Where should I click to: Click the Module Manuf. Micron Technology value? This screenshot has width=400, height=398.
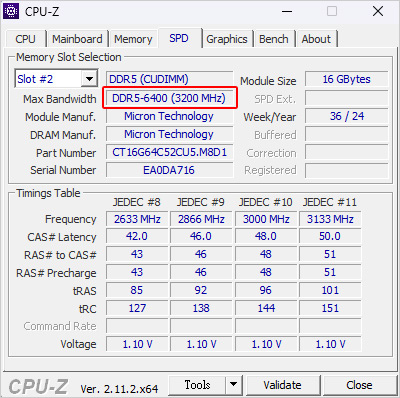(x=169, y=116)
